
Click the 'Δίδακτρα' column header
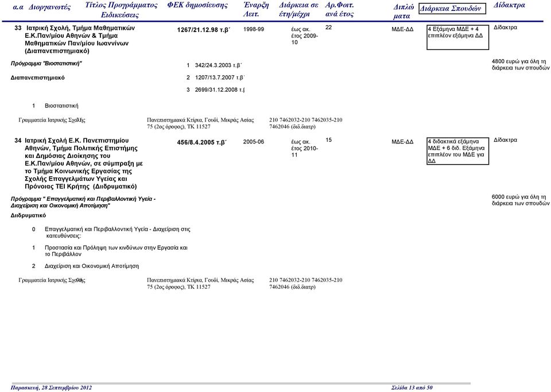509,5
